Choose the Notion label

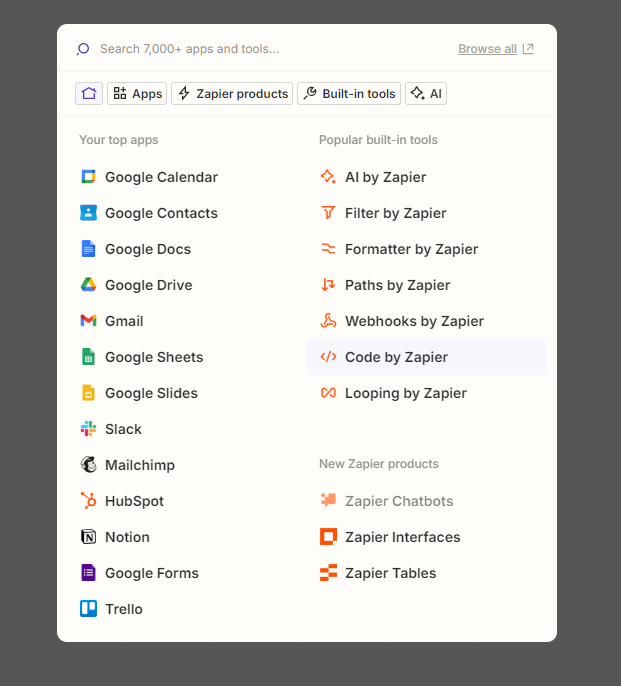coord(127,537)
